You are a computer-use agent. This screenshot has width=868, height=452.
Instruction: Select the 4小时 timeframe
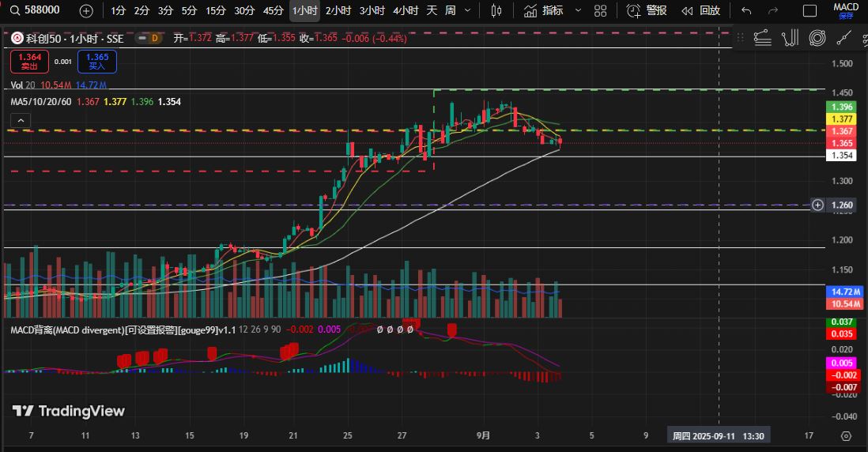click(x=406, y=10)
